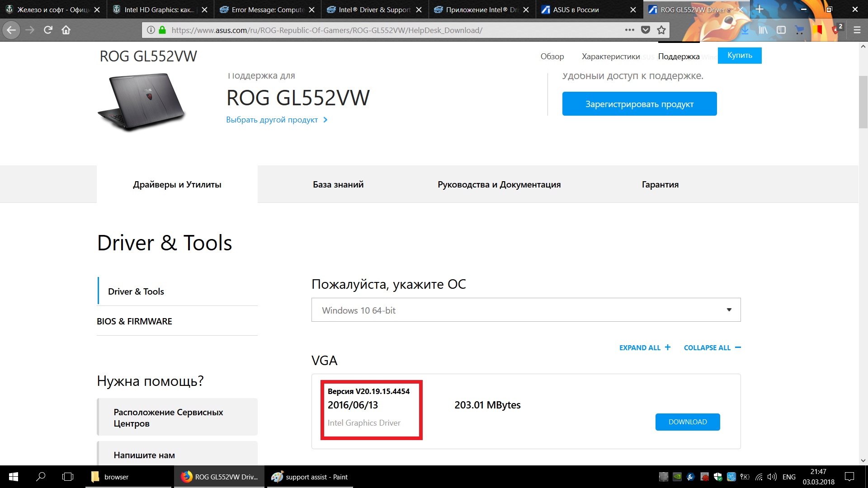Click 'Зарегистрировать продукт' button
The image size is (868, 488).
[639, 104]
